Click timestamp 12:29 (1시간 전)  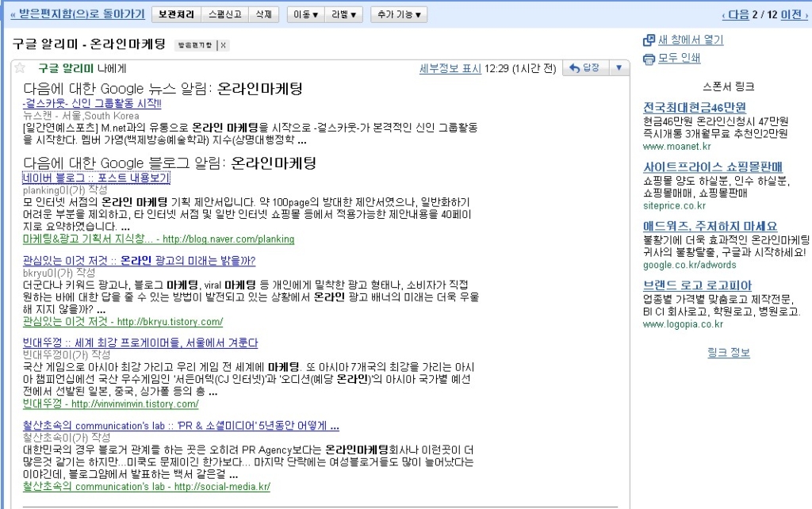pyautogui.click(x=520, y=68)
